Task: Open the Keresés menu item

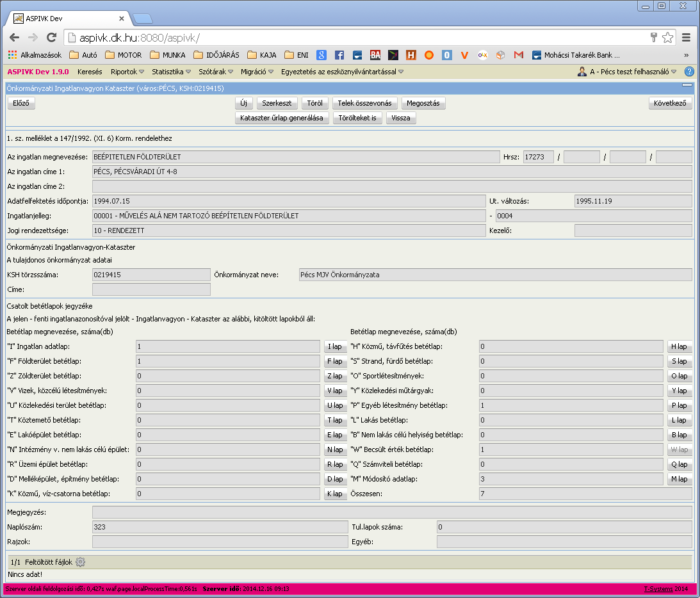Action: pos(90,72)
